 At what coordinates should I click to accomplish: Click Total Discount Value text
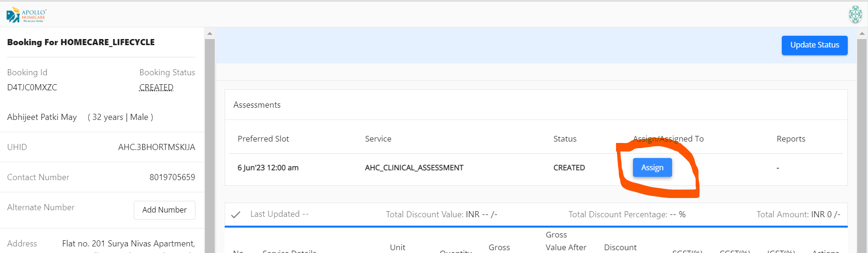(x=442, y=214)
